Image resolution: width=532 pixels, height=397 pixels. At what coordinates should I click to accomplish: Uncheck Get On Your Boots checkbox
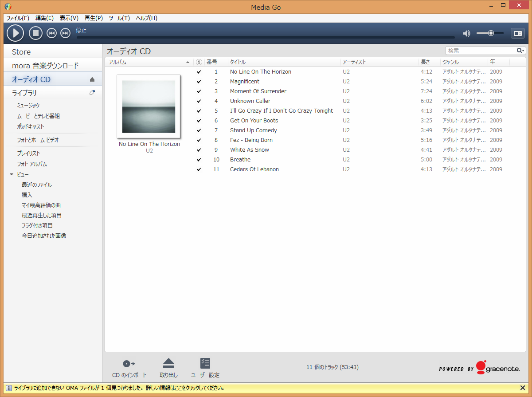click(199, 121)
